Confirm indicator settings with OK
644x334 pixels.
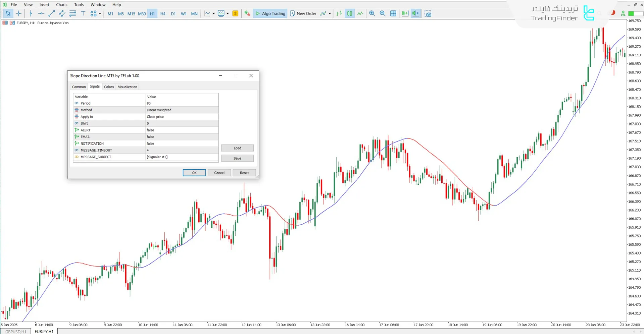pyautogui.click(x=194, y=172)
